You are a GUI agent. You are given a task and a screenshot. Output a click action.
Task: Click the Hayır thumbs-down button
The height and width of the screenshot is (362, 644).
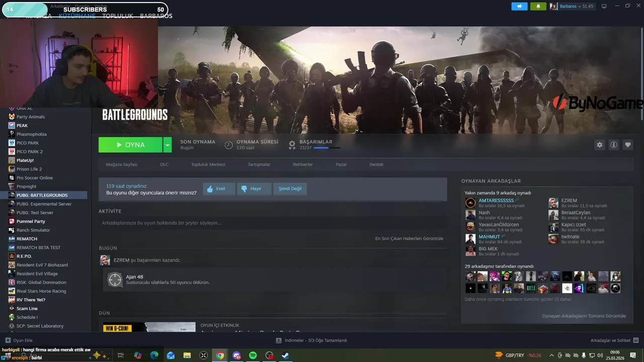(254, 189)
